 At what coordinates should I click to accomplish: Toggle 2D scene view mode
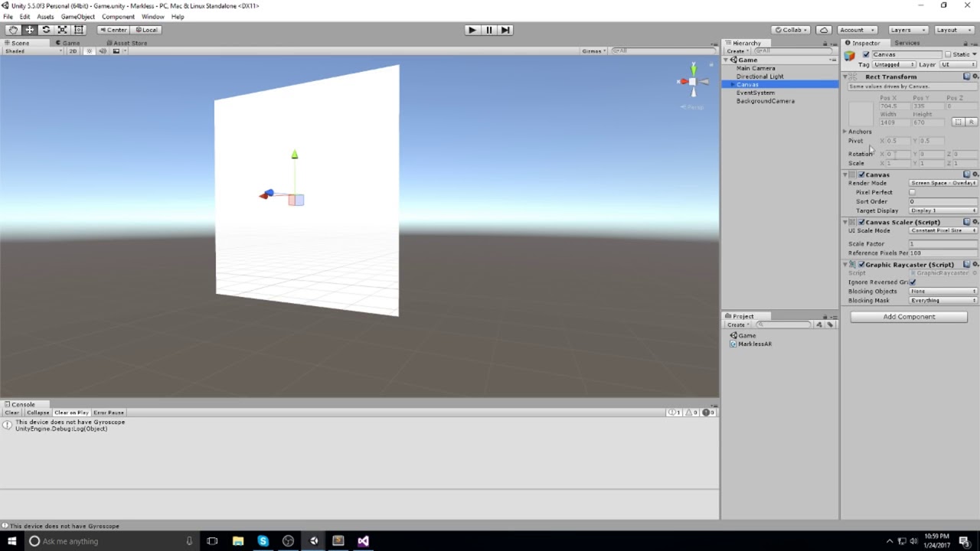point(73,51)
